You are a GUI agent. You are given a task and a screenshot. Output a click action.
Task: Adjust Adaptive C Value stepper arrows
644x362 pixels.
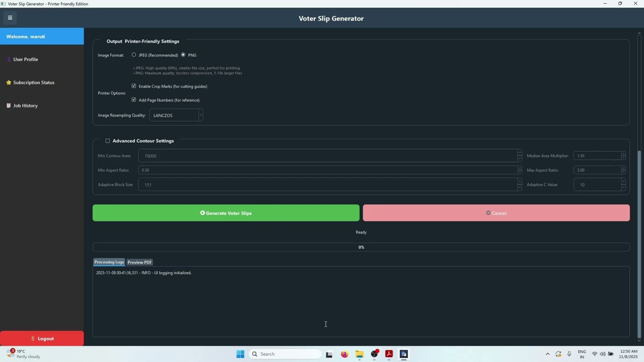pos(623,185)
